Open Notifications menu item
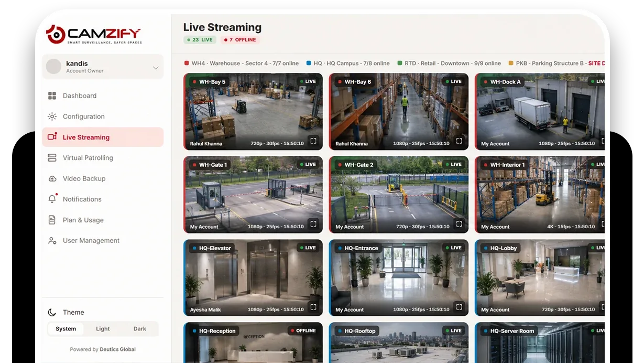644x363 pixels. [103, 199]
